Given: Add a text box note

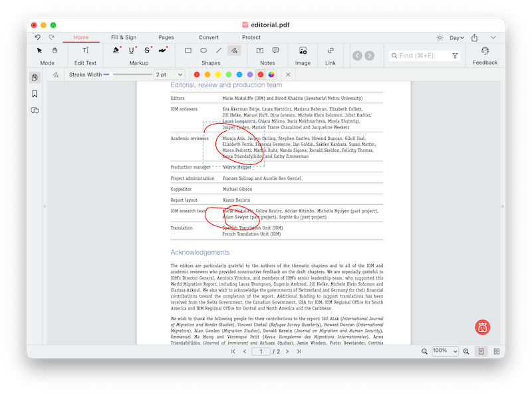Looking at the screenshot, I should (x=260, y=51).
